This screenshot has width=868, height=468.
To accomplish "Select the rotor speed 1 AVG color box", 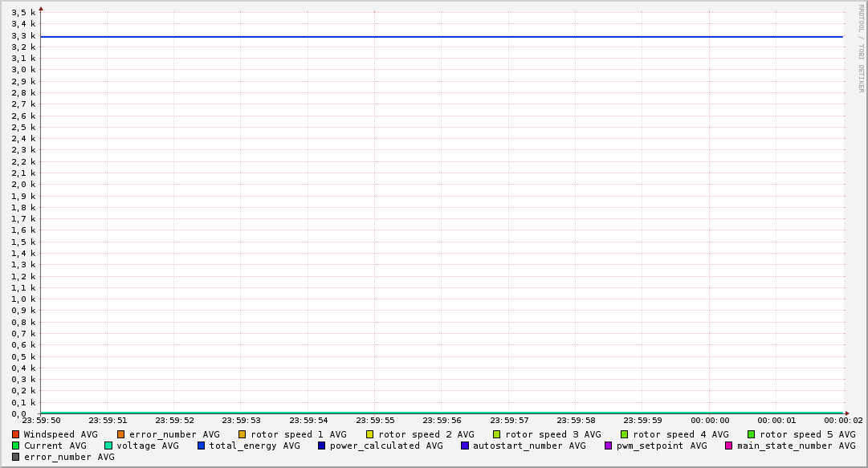I will 242,434.
